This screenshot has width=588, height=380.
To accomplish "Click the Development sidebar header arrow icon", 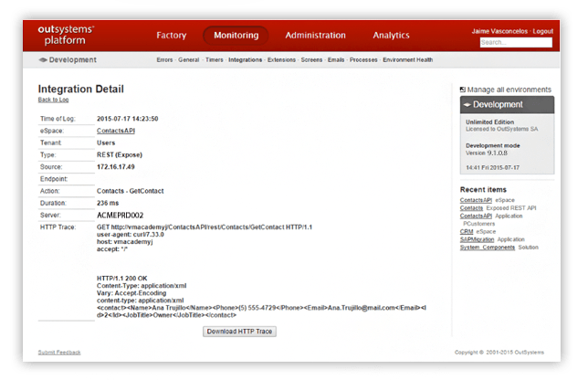I will tap(467, 105).
